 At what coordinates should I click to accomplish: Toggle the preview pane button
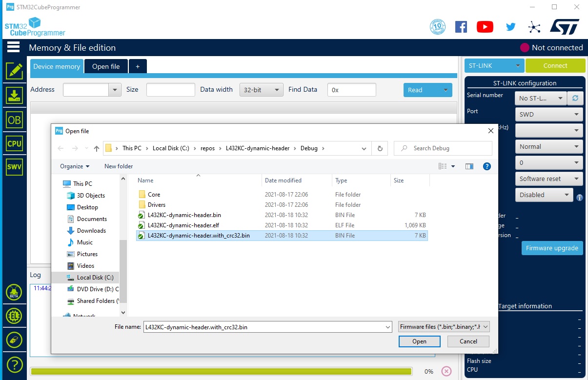(x=469, y=166)
